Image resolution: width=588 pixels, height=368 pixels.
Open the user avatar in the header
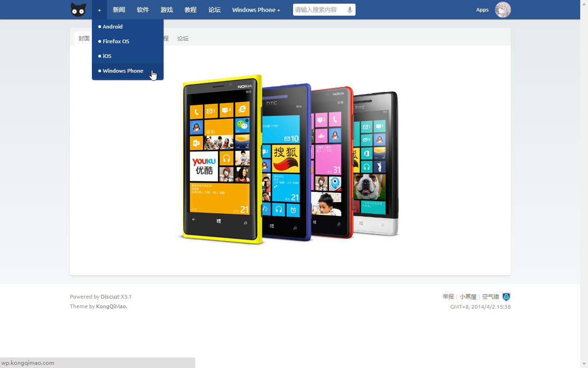click(x=503, y=10)
